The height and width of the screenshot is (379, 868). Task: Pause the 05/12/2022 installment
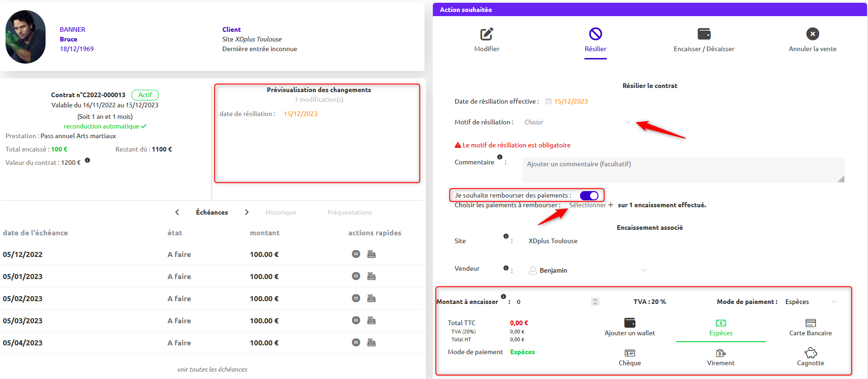pyautogui.click(x=356, y=254)
